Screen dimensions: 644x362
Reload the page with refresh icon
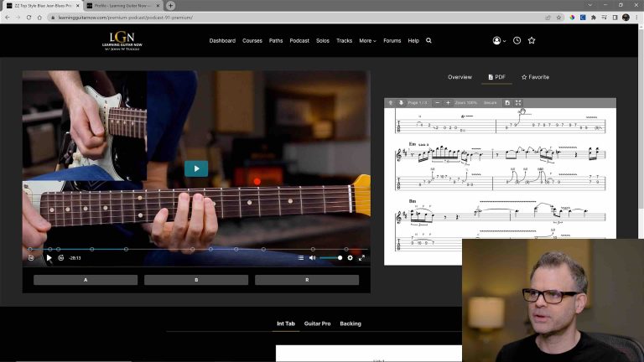coord(29,18)
